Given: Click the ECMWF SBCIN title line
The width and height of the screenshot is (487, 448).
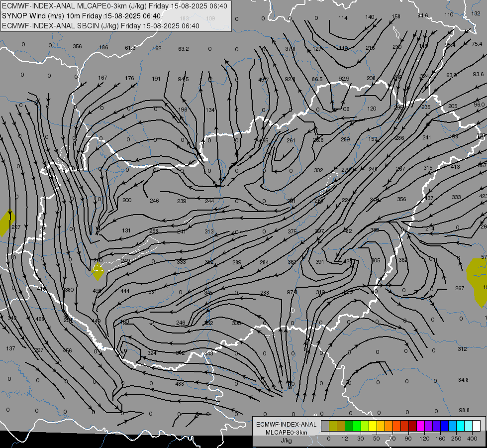Looking at the screenshot, I should (x=100, y=26).
